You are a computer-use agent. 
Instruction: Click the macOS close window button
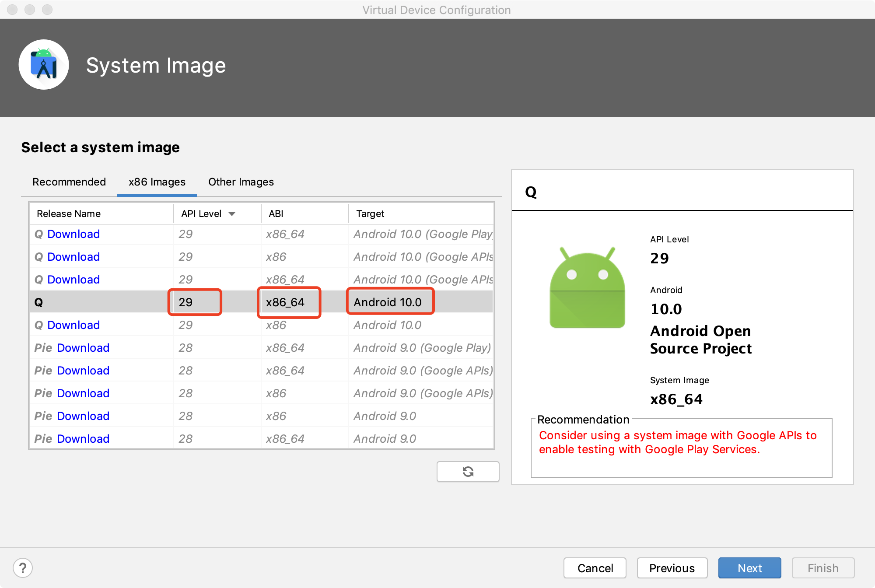[12, 9]
